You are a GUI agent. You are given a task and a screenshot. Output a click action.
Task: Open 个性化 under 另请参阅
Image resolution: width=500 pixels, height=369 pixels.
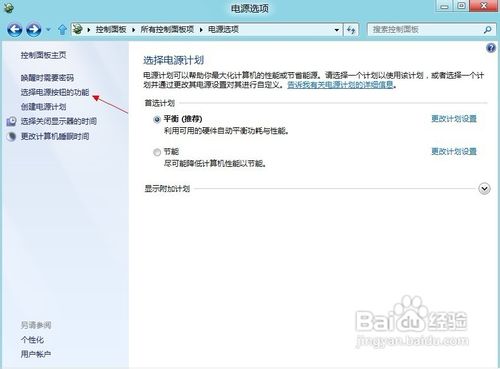click(32, 340)
